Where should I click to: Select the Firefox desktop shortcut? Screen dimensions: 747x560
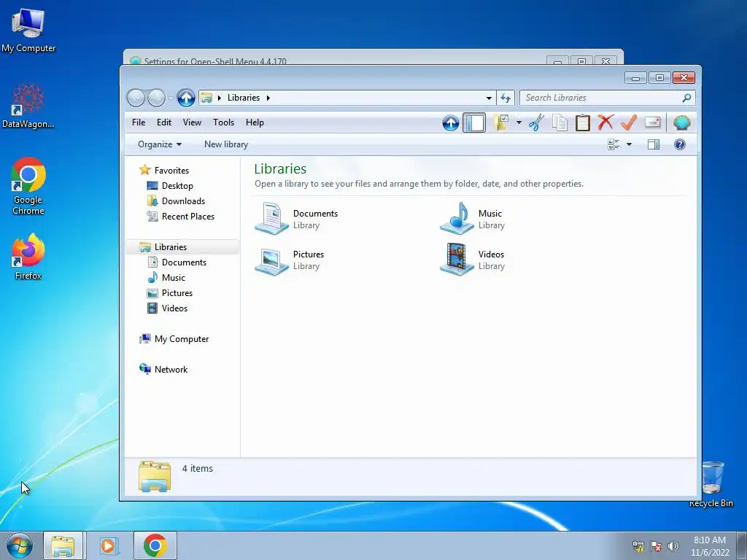point(28,257)
